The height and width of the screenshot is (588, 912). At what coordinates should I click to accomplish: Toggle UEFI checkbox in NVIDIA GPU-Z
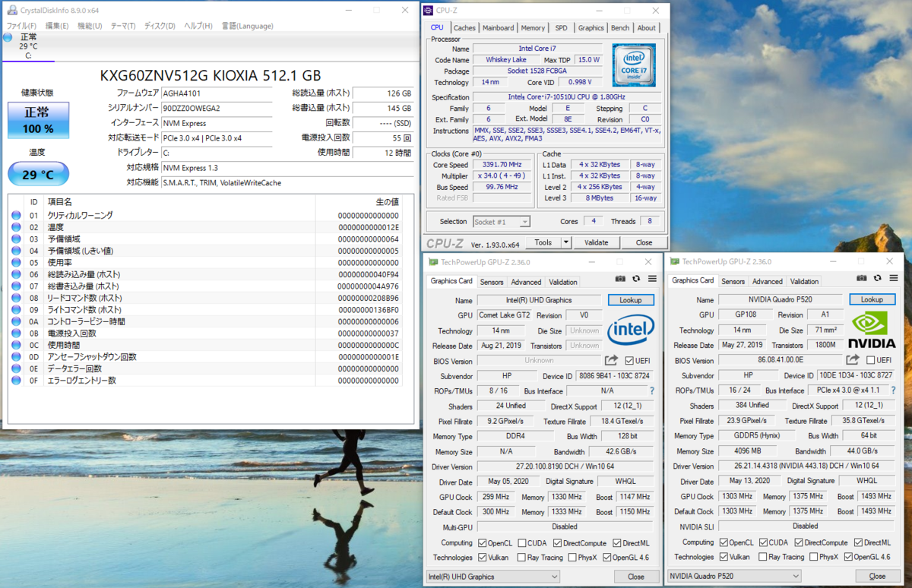[870, 360]
